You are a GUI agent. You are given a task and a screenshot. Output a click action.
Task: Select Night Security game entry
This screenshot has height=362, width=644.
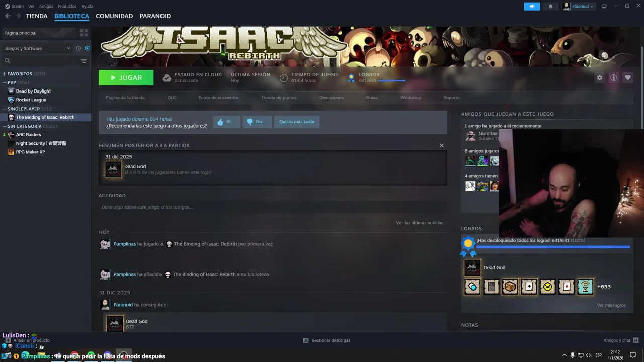click(x=41, y=143)
